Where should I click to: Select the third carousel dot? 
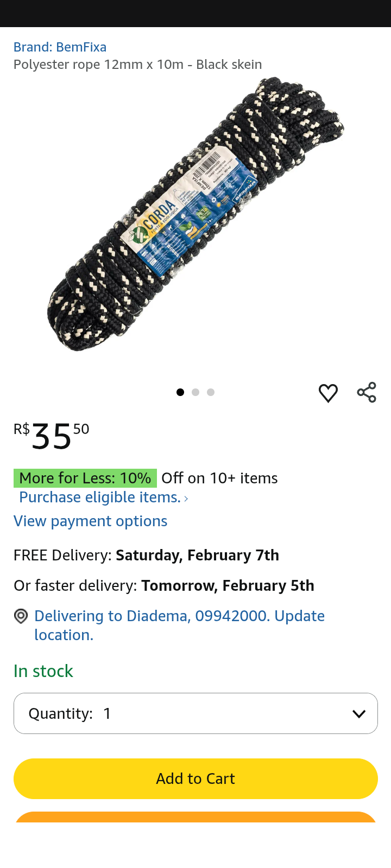pos(211,392)
